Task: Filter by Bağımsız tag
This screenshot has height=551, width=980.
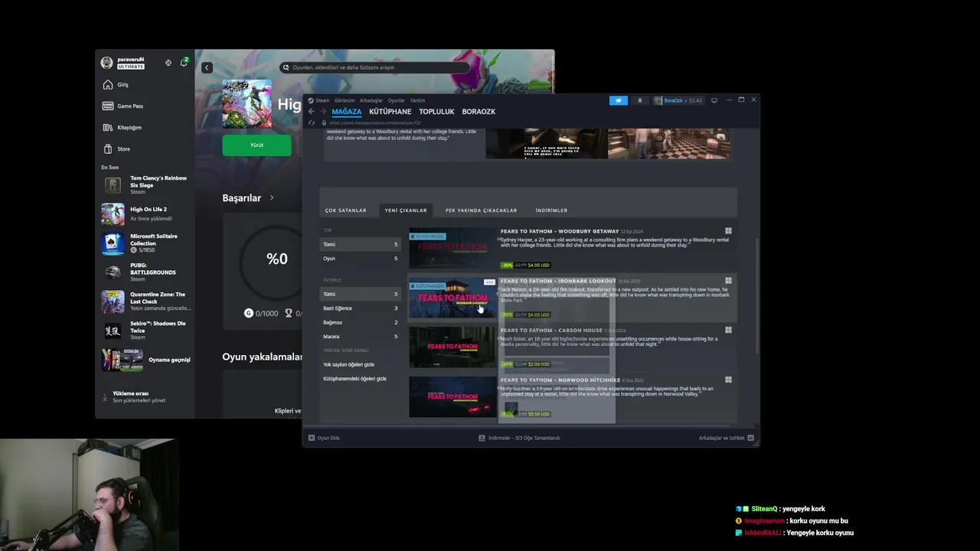Action: [x=360, y=322]
